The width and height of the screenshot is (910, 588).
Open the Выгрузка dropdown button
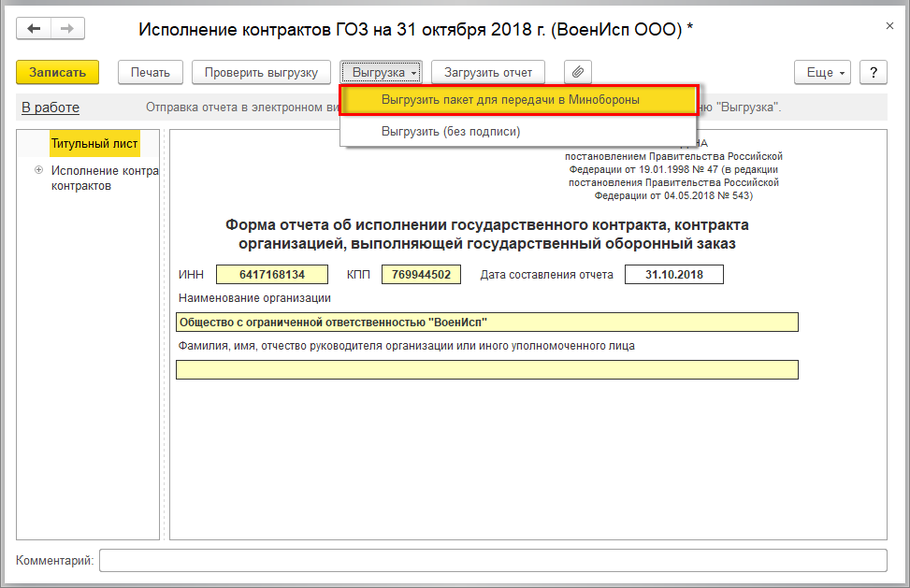(x=382, y=73)
